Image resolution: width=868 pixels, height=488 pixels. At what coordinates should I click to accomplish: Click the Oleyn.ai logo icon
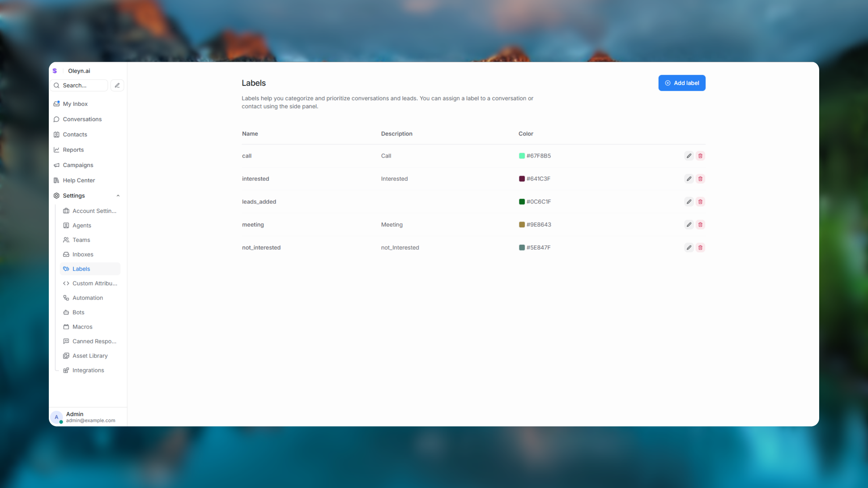(x=55, y=71)
